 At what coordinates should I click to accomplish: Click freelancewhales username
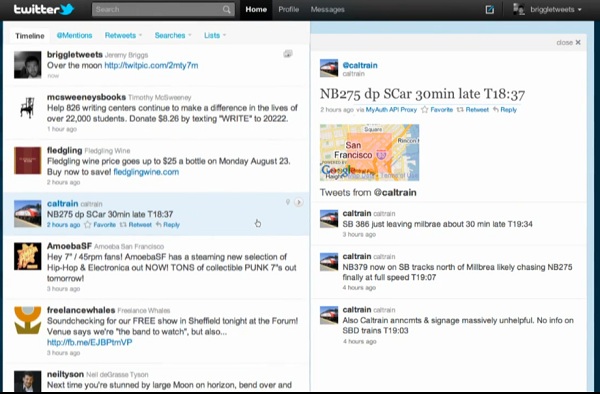click(81, 310)
